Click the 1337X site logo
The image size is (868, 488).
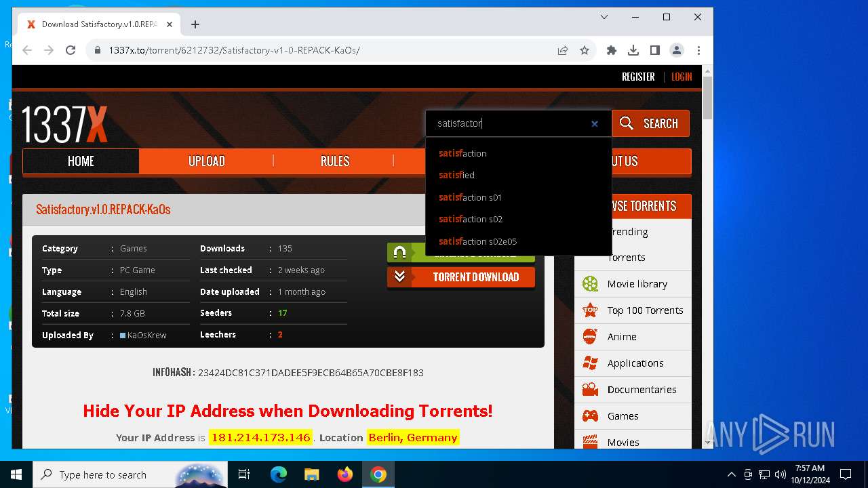tap(64, 124)
